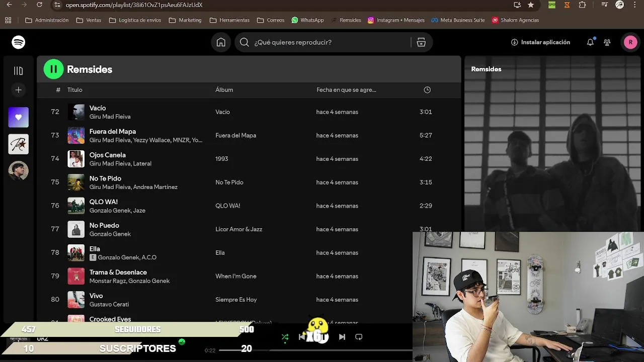Viewport: 644px width, 362px height.
Task: Open Instagram • Mensajes bookmark
Action: pos(396,20)
